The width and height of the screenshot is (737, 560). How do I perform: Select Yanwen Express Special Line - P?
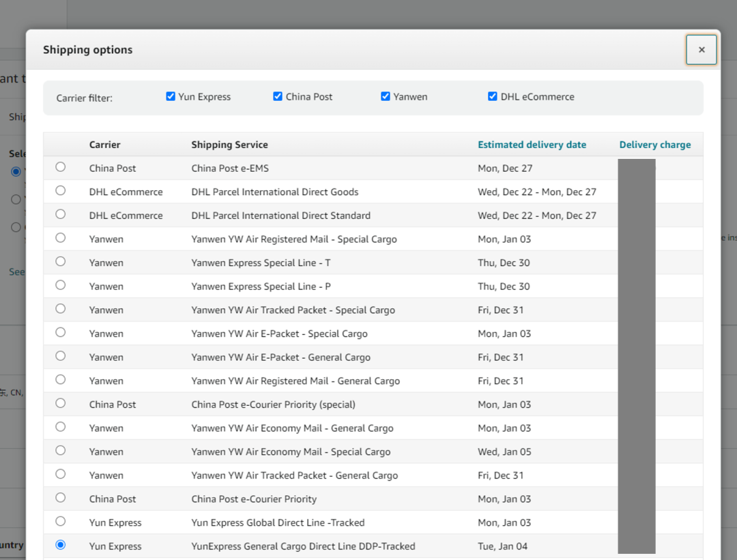(x=61, y=285)
